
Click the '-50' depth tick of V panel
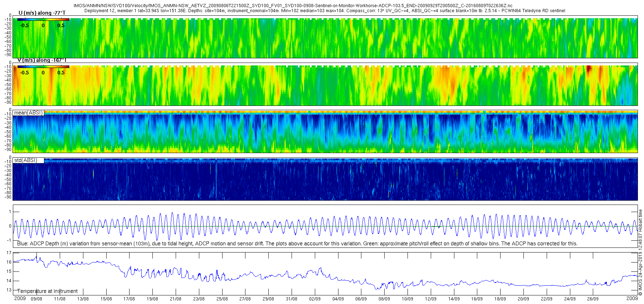[x=8, y=84]
